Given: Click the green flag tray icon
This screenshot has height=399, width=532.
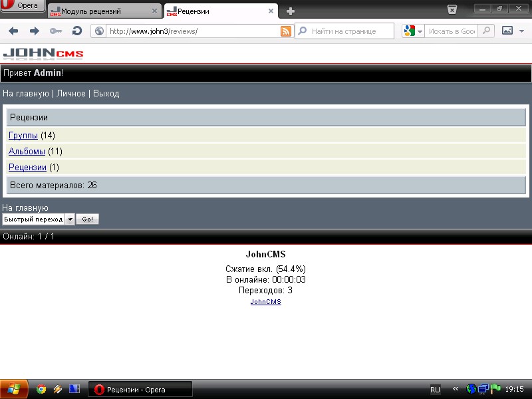Looking at the screenshot, I should tap(495, 389).
